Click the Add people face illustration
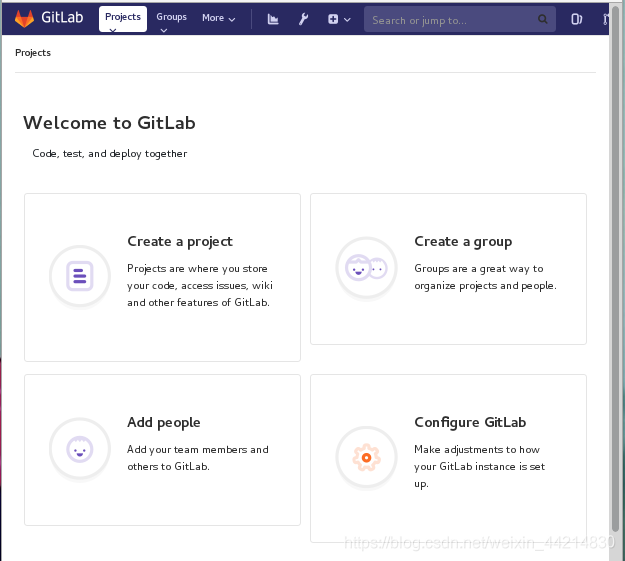Screen dimensions: 625x561 80,449
